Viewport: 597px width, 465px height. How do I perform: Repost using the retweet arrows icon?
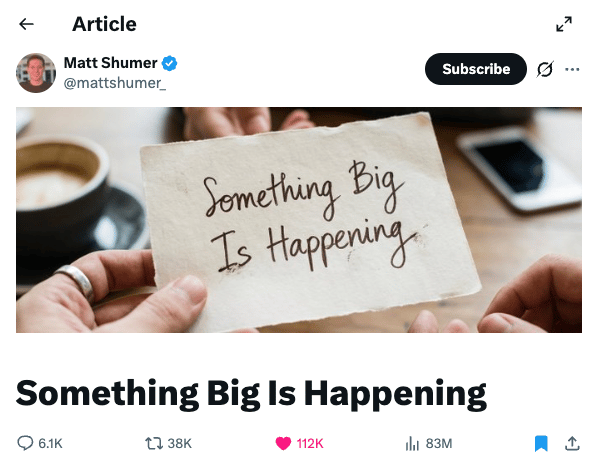click(154, 444)
